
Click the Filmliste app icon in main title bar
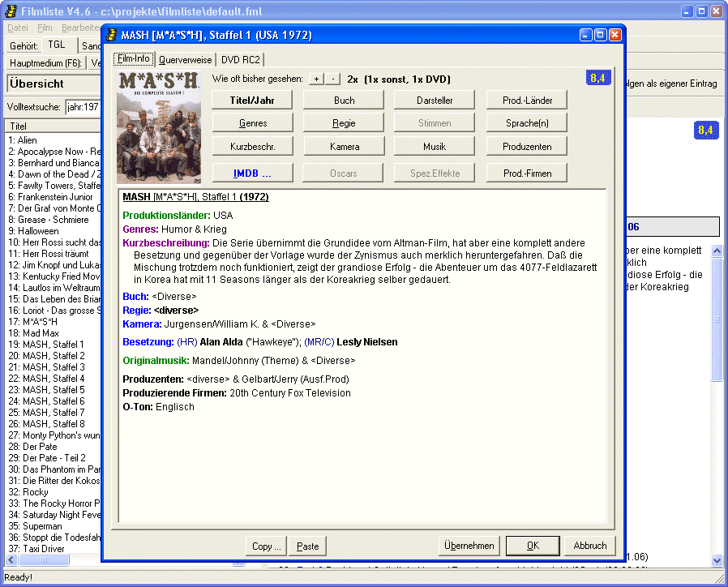pos(11,11)
